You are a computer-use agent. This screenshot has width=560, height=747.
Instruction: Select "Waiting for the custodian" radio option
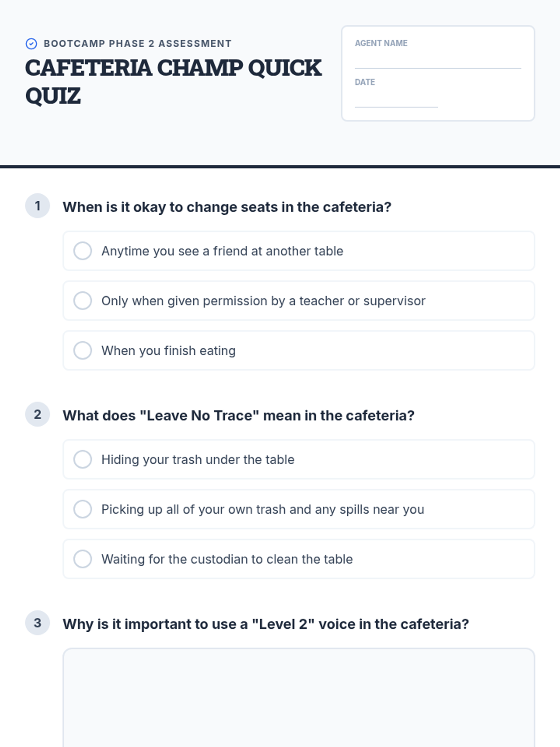83,559
